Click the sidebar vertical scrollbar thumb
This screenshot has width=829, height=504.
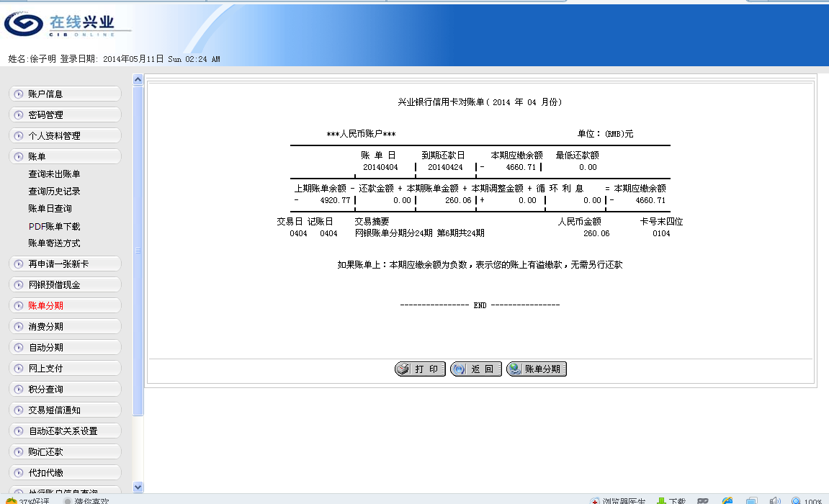pos(138,251)
